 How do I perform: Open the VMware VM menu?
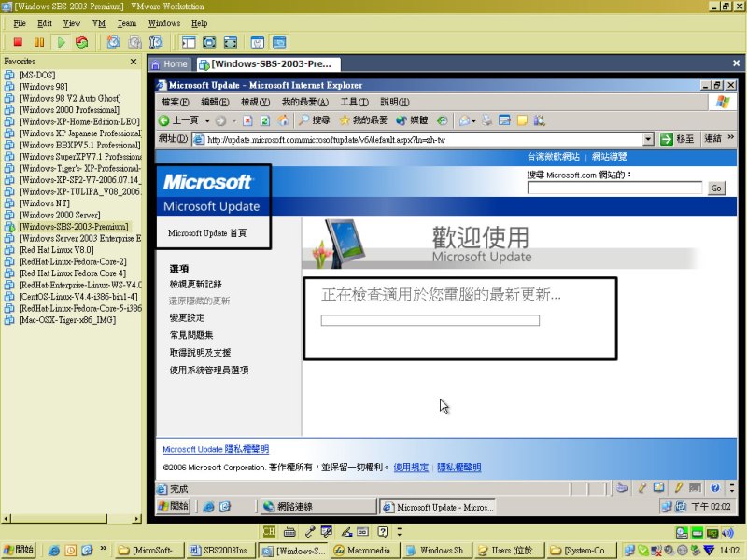(99, 23)
